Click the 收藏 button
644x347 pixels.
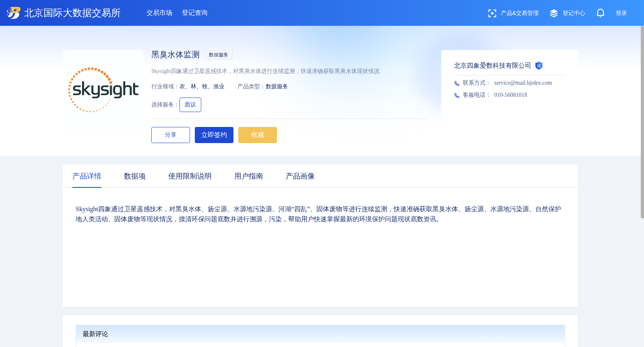point(258,135)
